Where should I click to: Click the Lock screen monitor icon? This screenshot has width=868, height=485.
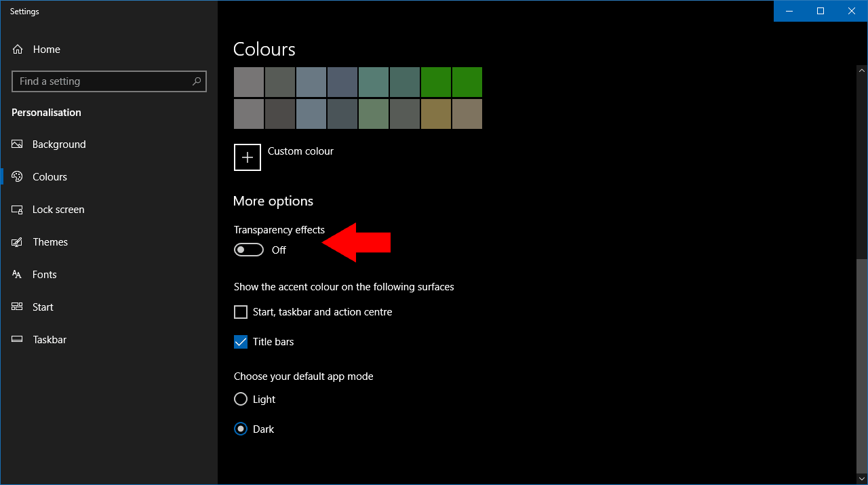pyautogui.click(x=18, y=210)
